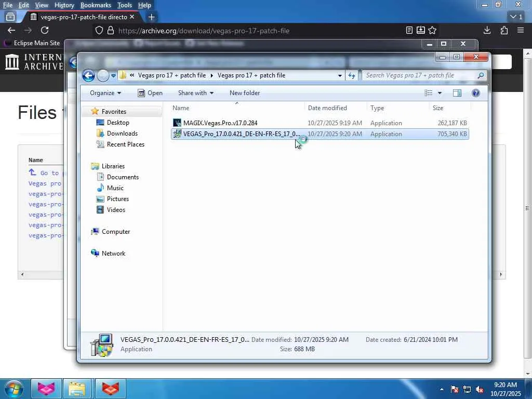Open Videos library
This screenshot has width=532, height=399.
pos(116,210)
